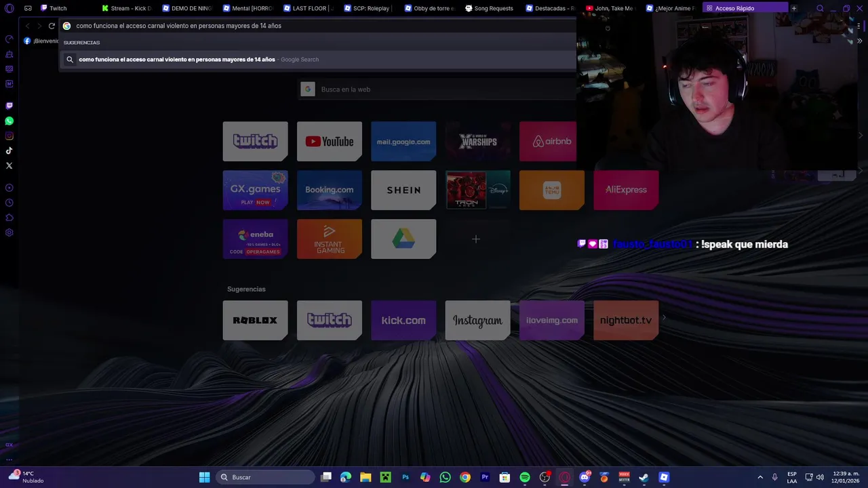Open the nightbot.tv suggestion tile
Image resolution: width=868 pixels, height=488 pixels.
(x=626, y=320)
